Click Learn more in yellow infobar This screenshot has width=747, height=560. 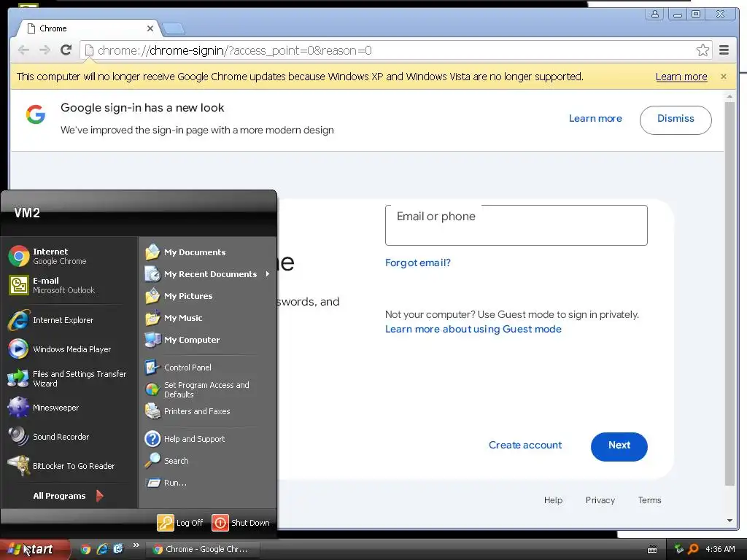point(681,77)
